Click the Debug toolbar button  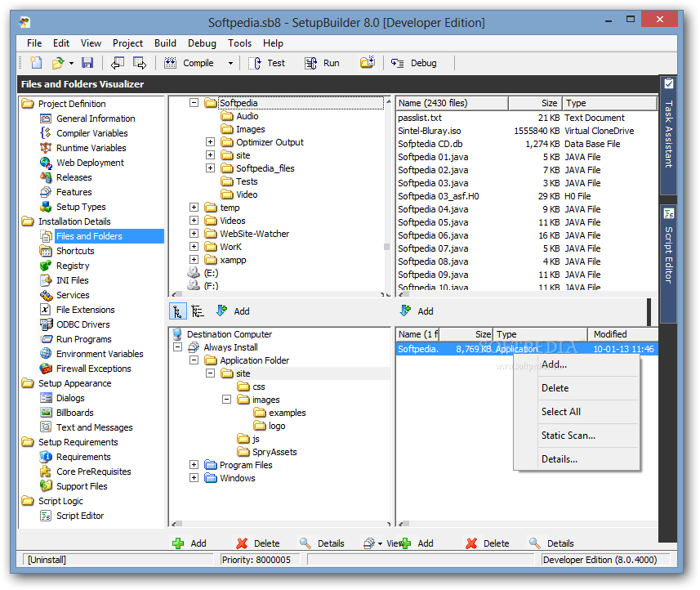click(414, 63)
